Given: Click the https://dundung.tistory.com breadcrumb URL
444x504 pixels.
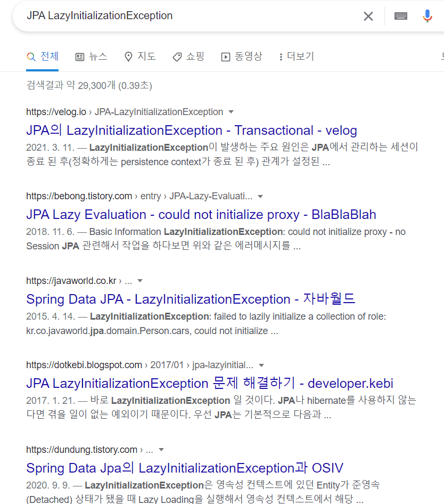Looking at the screenshot, I should (81, 449).
